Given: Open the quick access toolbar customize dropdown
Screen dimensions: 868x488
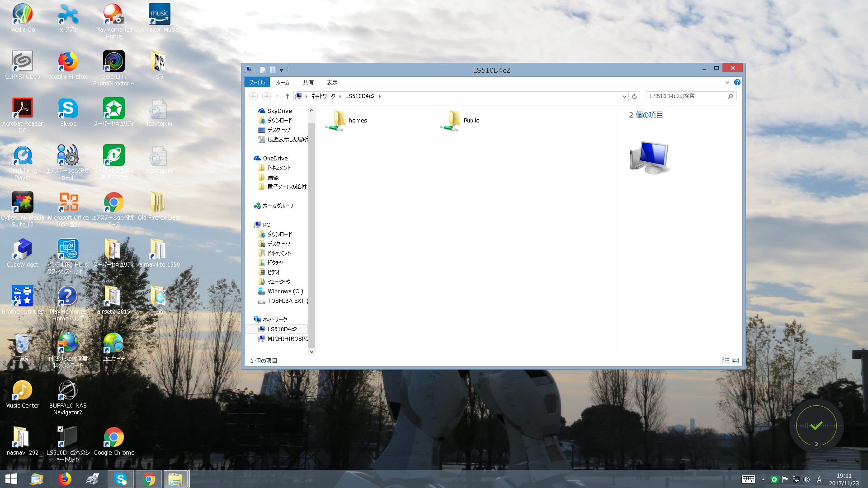Looking at the screenshot, I should 281,70.
